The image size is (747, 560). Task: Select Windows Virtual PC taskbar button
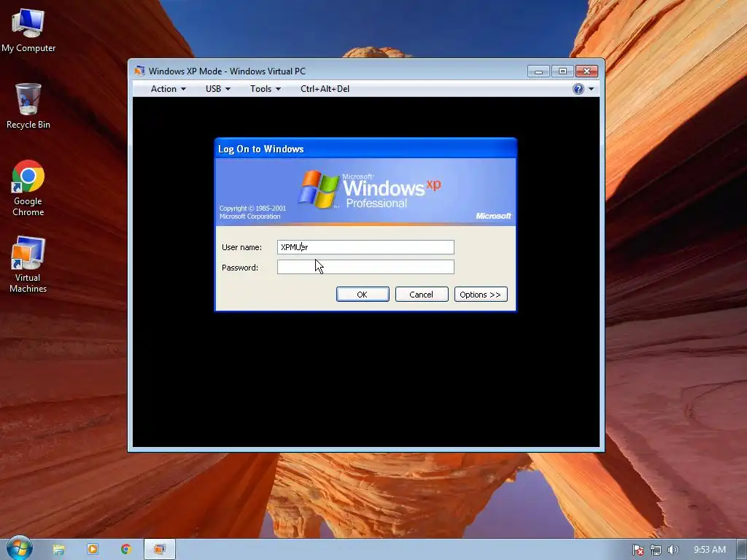click(160, 549)
